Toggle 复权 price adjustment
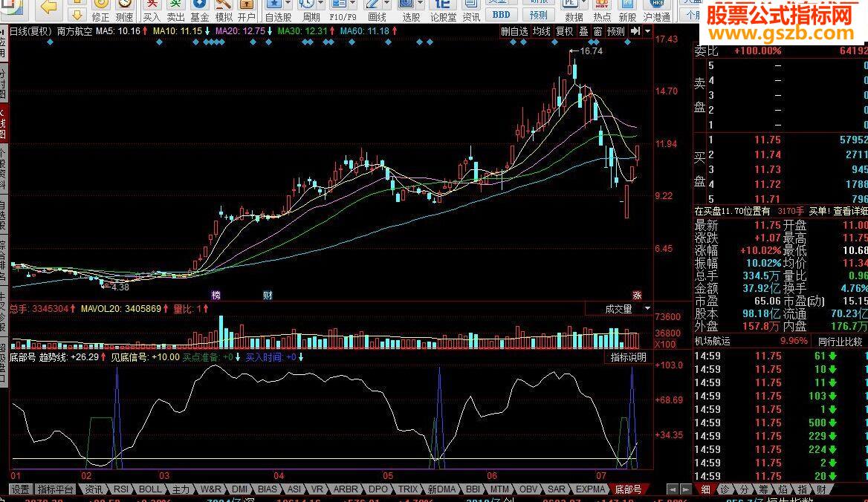This screenshot has height=502, width=868. 565,31
